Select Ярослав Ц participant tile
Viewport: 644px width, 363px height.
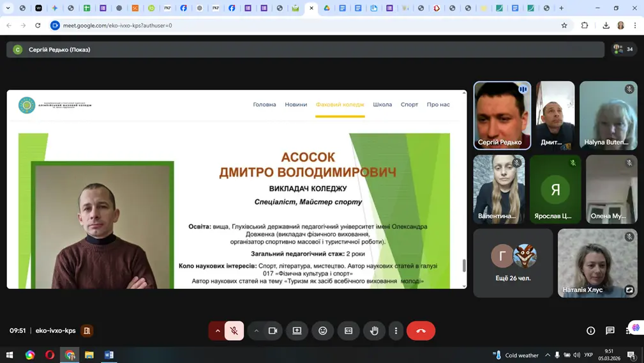(555, 190)
